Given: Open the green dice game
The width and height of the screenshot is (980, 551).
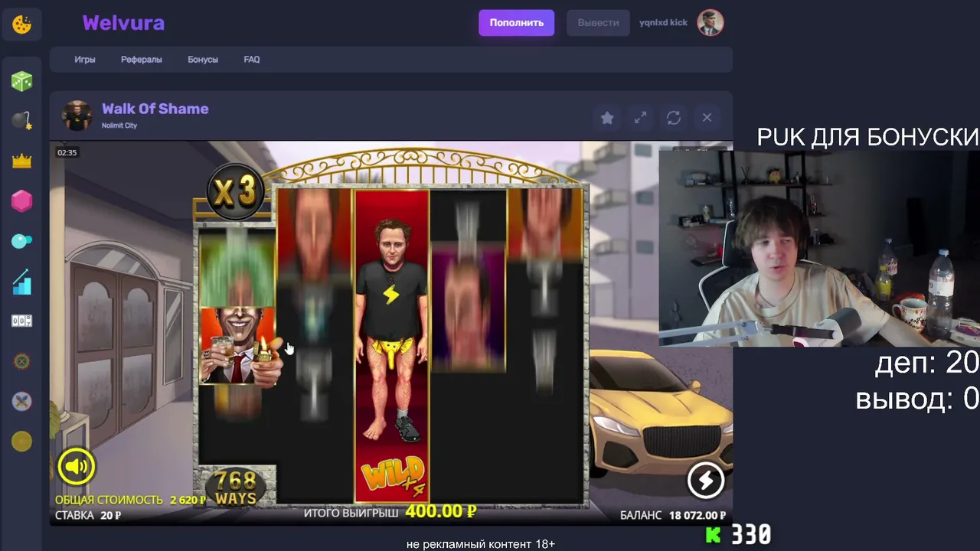Looking at the screenshot, I should 21,81.
